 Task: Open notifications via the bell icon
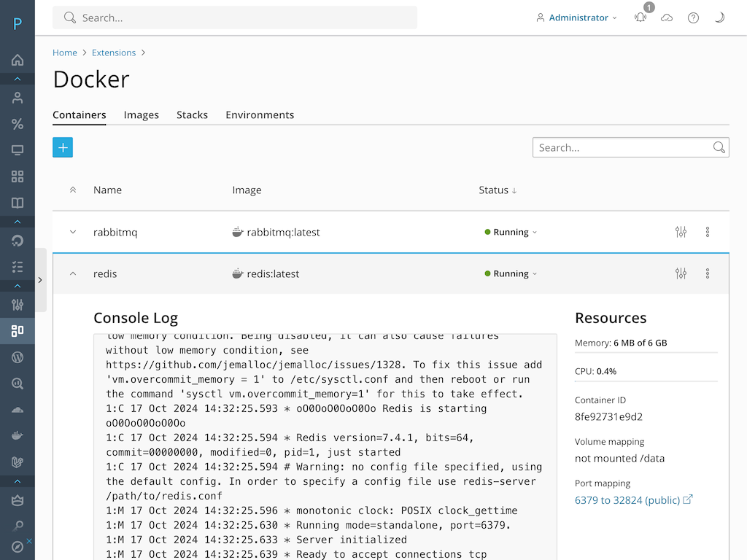coord(640,17)
